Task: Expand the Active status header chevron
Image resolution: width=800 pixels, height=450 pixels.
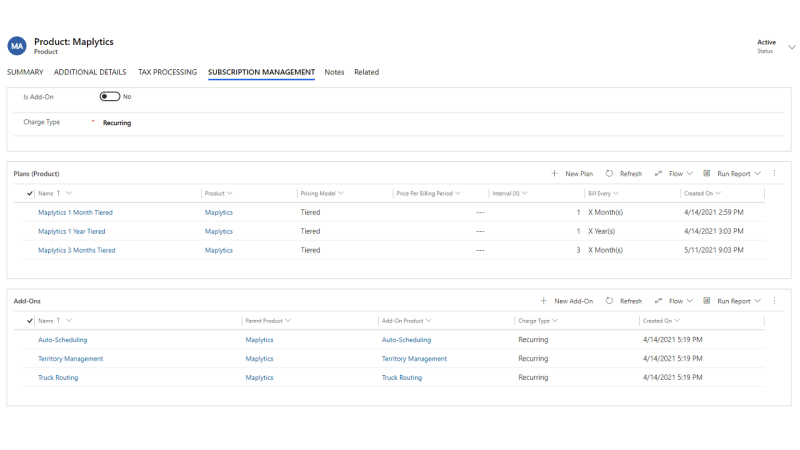Action: 791,47
